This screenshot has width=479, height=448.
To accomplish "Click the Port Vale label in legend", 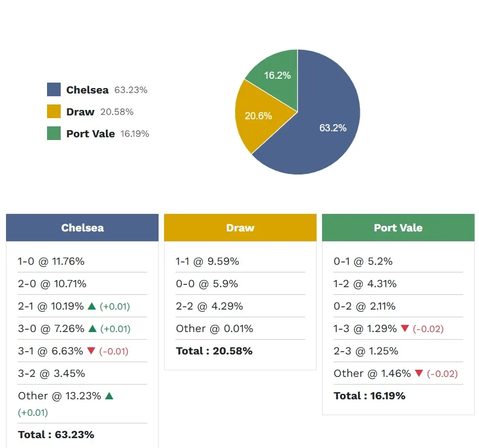I will click(90, 134).
